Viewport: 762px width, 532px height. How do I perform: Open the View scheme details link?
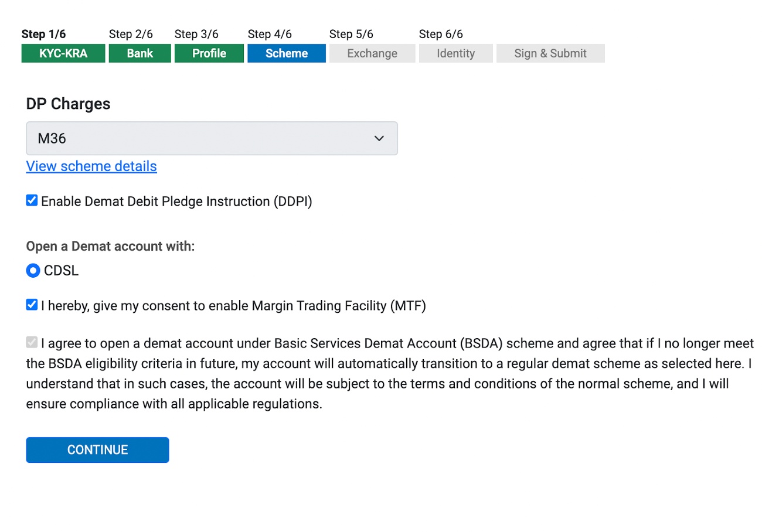tap(91, 166)
